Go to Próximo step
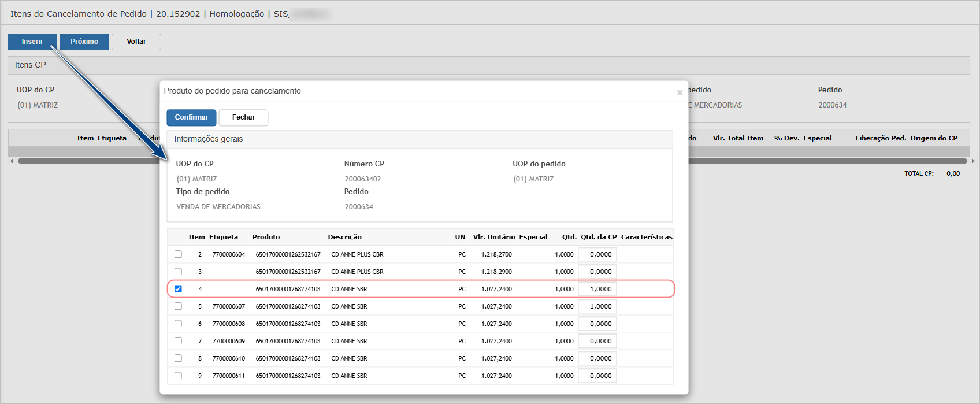The width and height of the screenshot is (980, 404). [x=84, y=42]
